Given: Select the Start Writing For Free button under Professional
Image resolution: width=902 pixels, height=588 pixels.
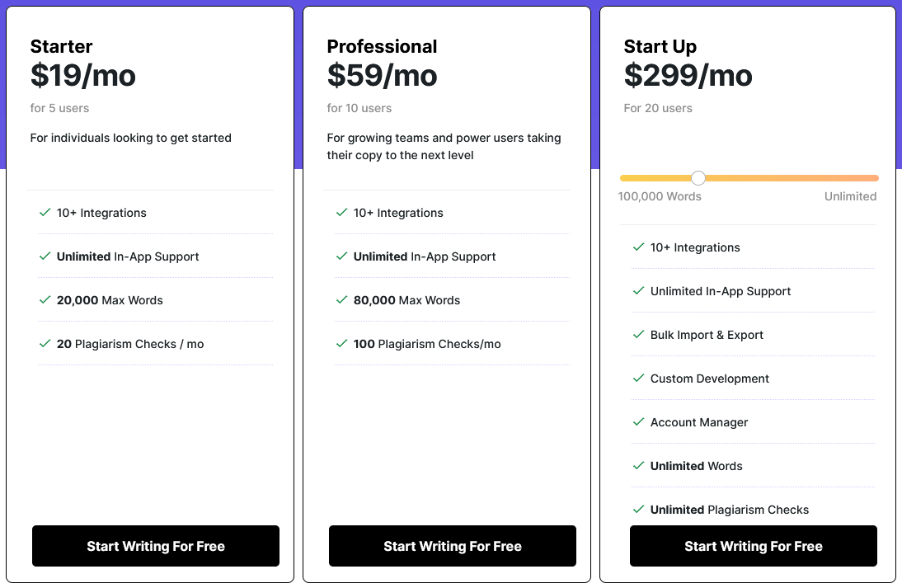Looking at the screenshot, I should click(x=452, y=546).
